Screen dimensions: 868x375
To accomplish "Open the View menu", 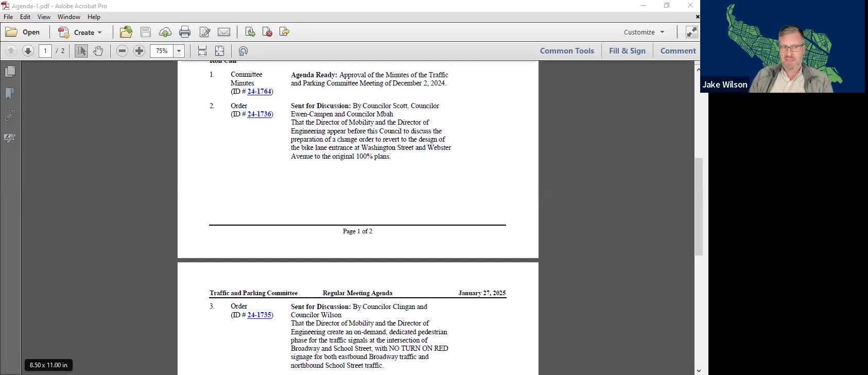I will pyautogui.click(x=44, y=17).
